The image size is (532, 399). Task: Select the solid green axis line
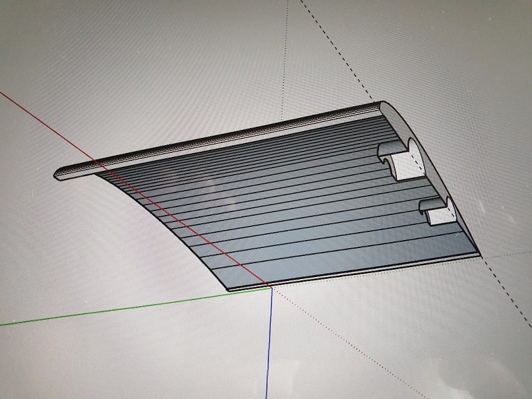pyautogui.click(x=132, y=308)
